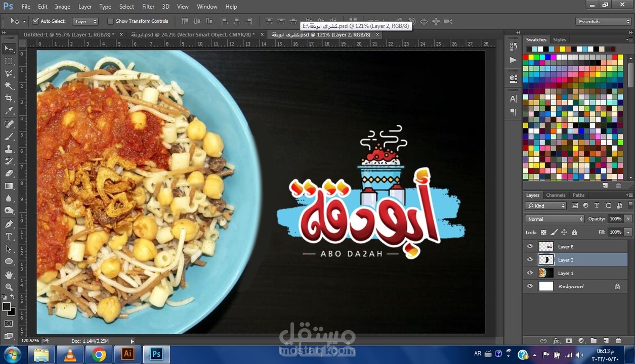Open the Opacity slider arrow
The image size is (635, 364).
(628, 219)
